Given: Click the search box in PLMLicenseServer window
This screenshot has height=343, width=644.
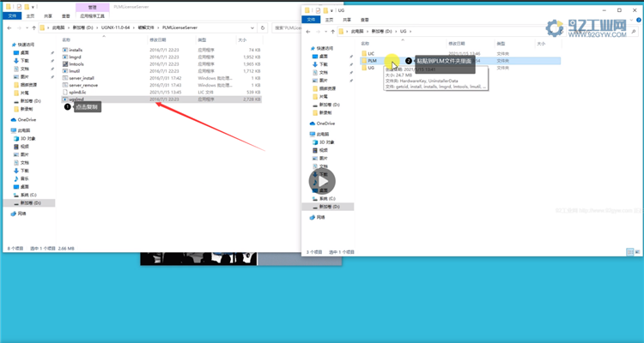Looking at the screenshot, I should (286, 28).
